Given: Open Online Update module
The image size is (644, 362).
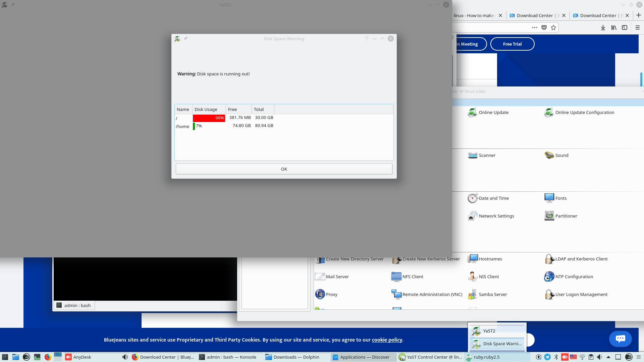Looking at the screenshot, I should pyautogui.click(x=493, y=113).
